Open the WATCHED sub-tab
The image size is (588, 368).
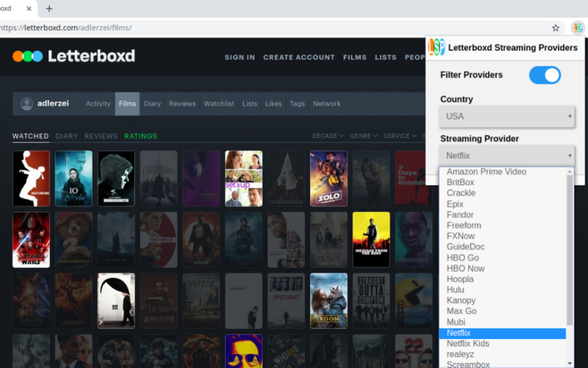coord(30,136)
